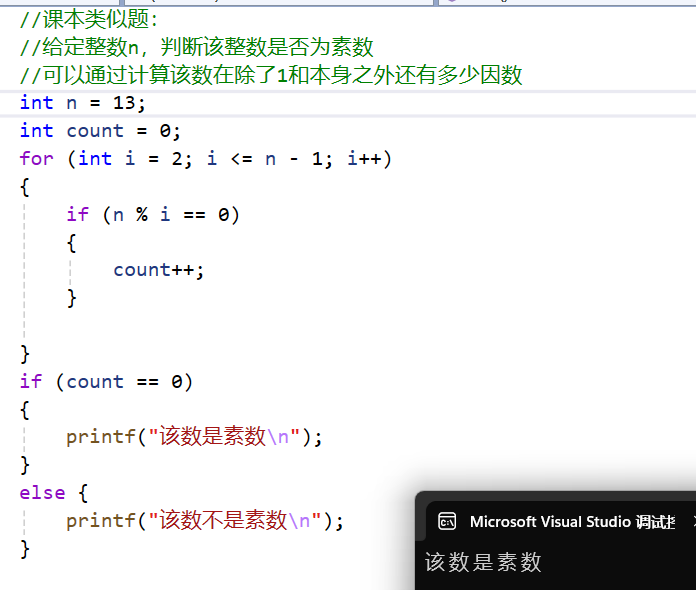The width and height of the screenshot is (696, 590).
Task: Click printf statement printing 该数不是素数
Action: pos(205,520)
